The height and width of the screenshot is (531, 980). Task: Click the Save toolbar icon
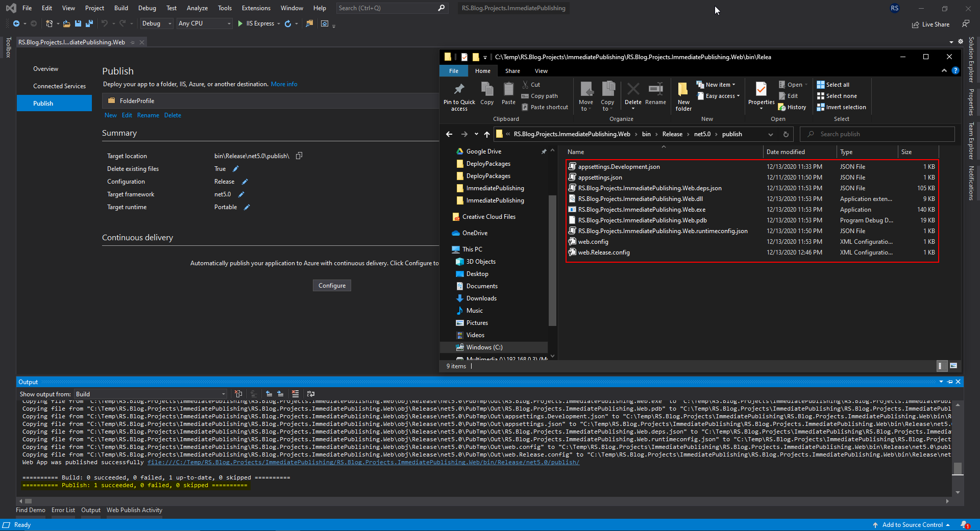(78, 23)
